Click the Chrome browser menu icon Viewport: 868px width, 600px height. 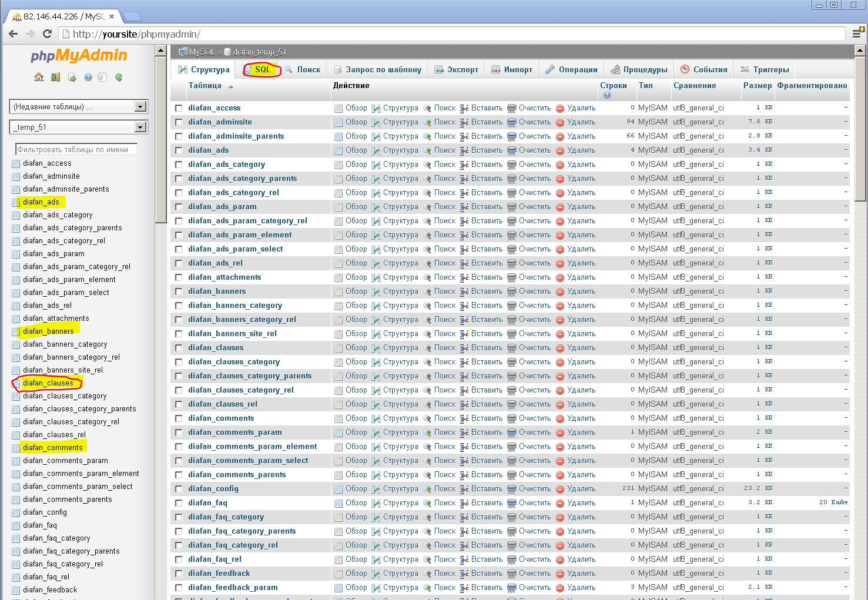tap(857, 34)
